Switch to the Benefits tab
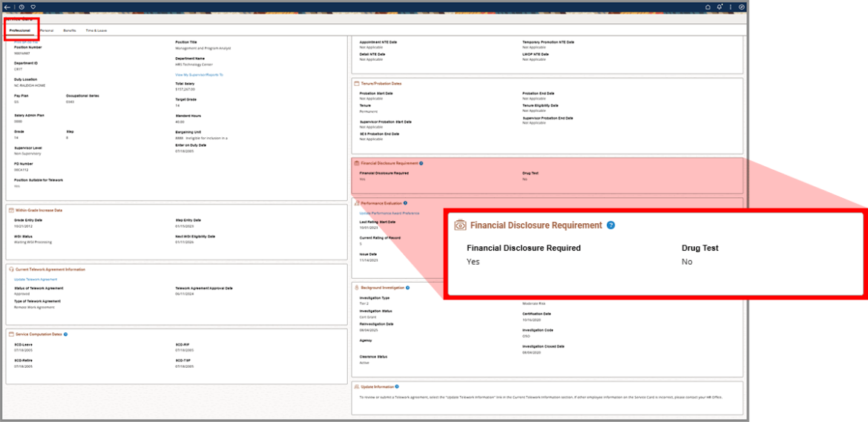This screenshot has height=422, width=868. pos(69,30)
